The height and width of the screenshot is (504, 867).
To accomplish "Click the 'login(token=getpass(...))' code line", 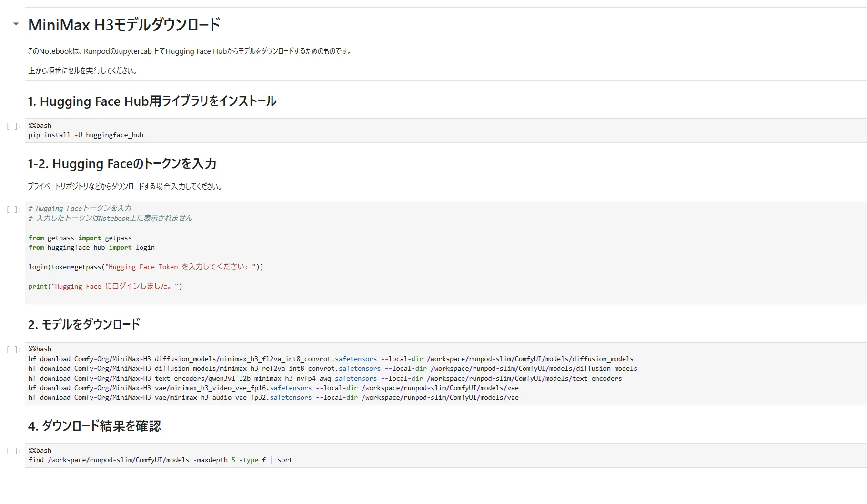I will [146, 267].
